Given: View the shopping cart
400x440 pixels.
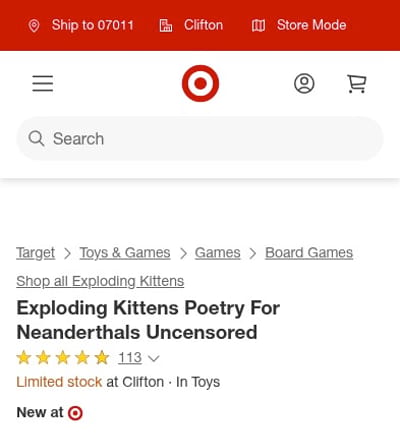Looking at the screenshot, I should 357,83.
